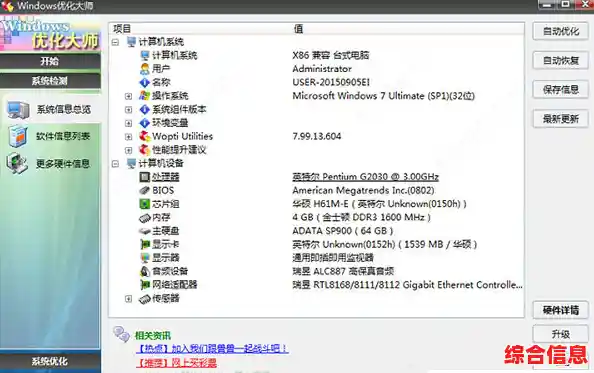Screen dimensions: 594x373
Task: Click the 值 column header
Action: 298,28
